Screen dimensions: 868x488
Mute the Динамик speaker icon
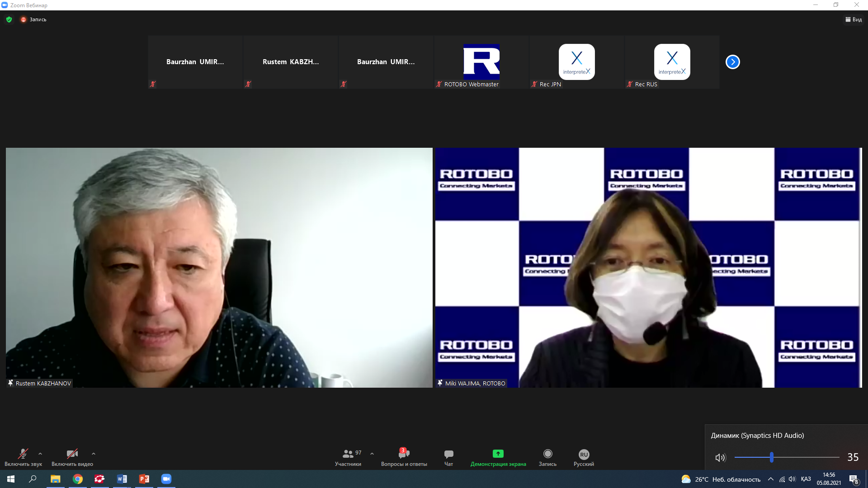(720, 458)
